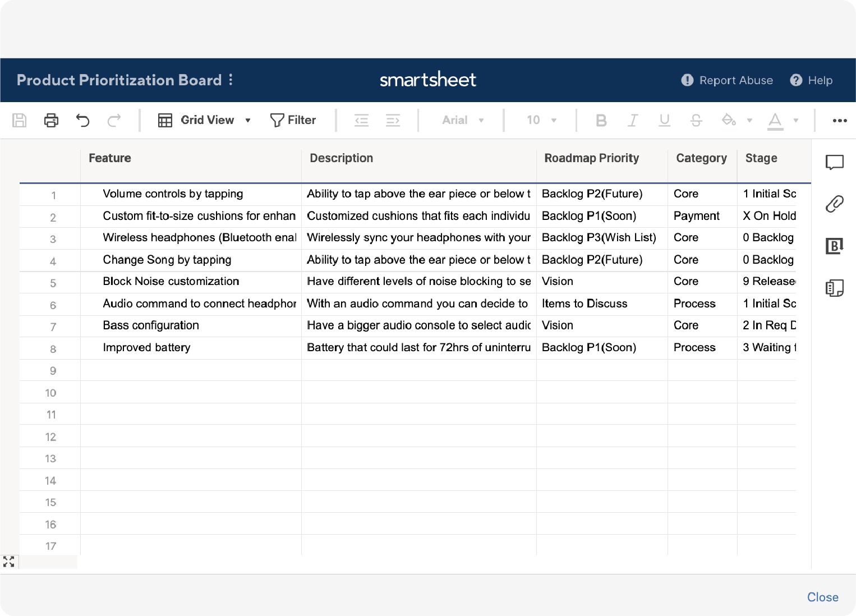Toggle Strikethrough formatting
The width and height of the screenshot is (856, 616).
tap(696, 120)
